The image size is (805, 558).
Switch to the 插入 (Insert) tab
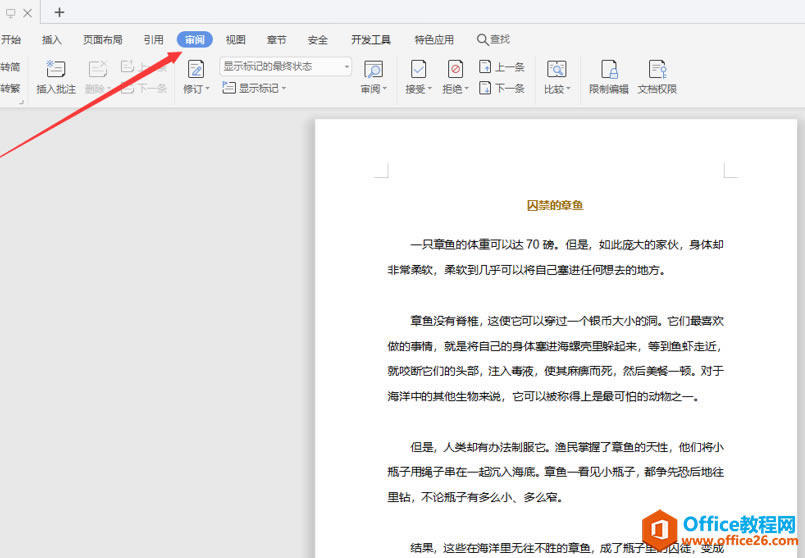tap(51, 40)
